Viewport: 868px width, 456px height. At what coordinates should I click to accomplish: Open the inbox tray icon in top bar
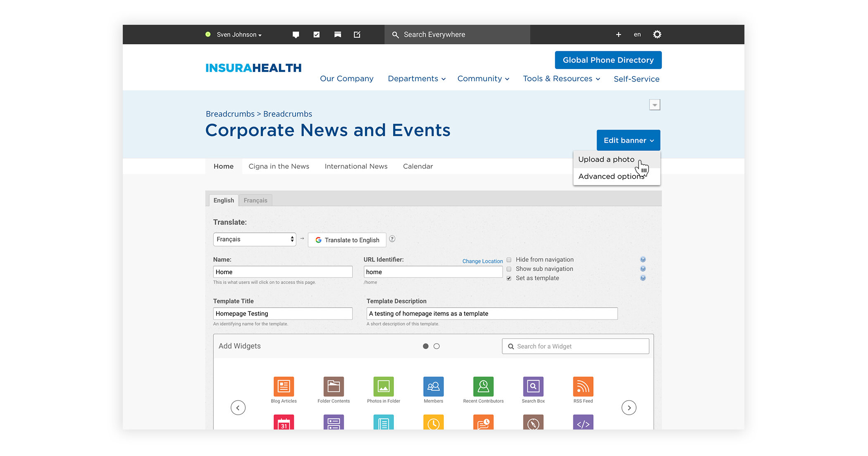(338, 35)
